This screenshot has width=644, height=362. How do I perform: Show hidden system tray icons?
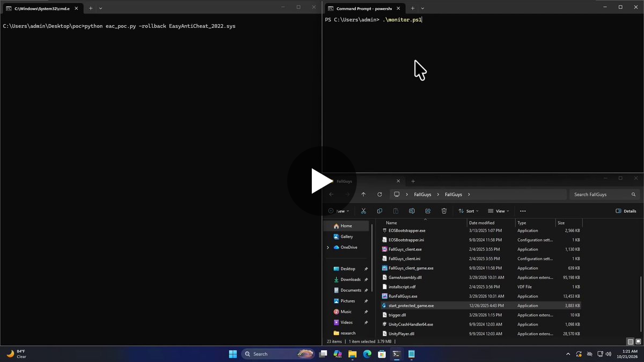568,354
